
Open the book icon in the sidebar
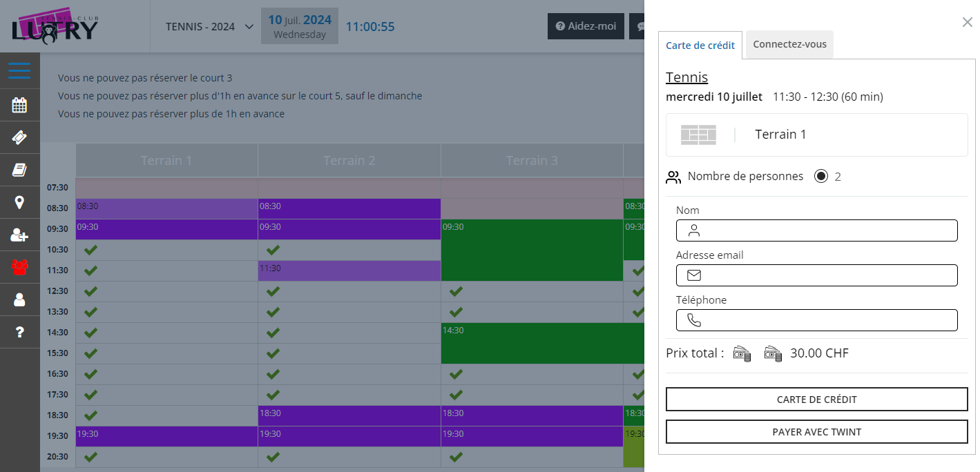click(19, 170)
